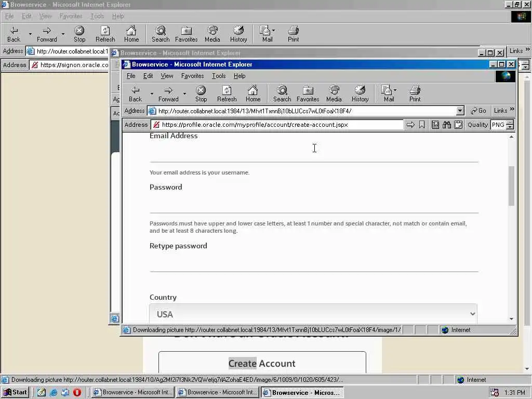Click Back in the front Browservice window
This screenshot has height=399, width=532.
pos(135,94)
